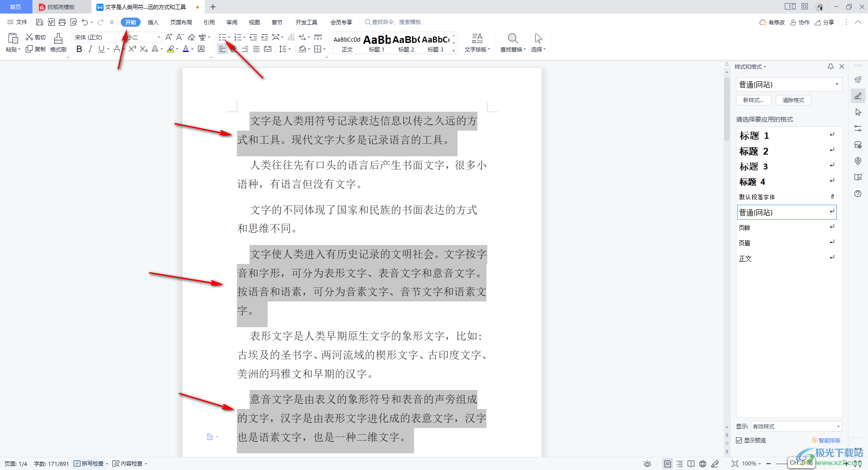Screen dimensions: 868x470
Task: Select 标题 2 in the styles pane list
Action: 787,151
